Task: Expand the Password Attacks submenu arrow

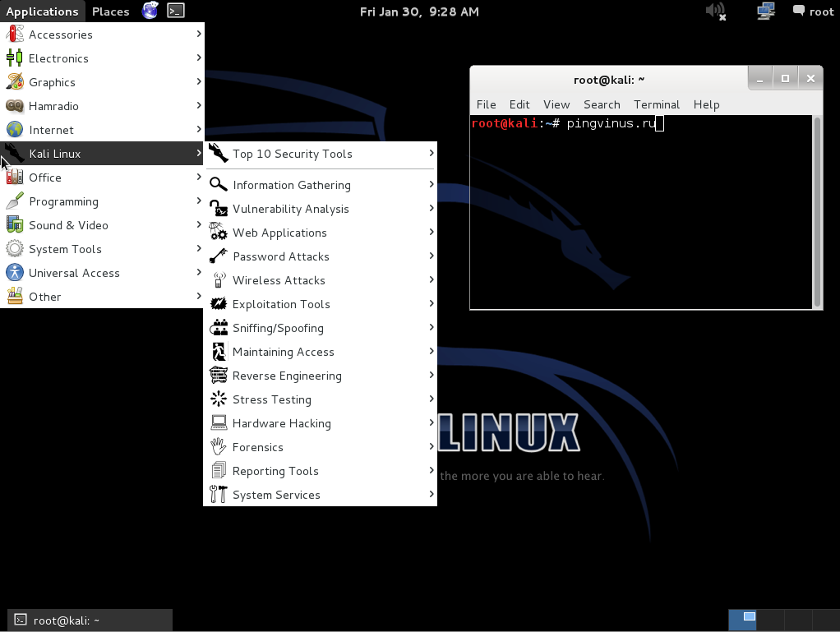Action: 432,256
